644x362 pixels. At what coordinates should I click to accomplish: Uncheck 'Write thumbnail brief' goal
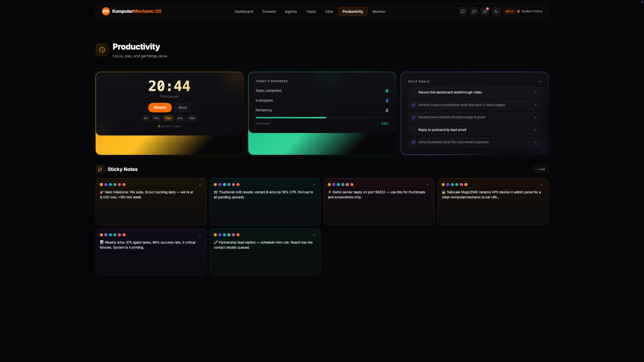pyautogui.click(x=414, y=142)
